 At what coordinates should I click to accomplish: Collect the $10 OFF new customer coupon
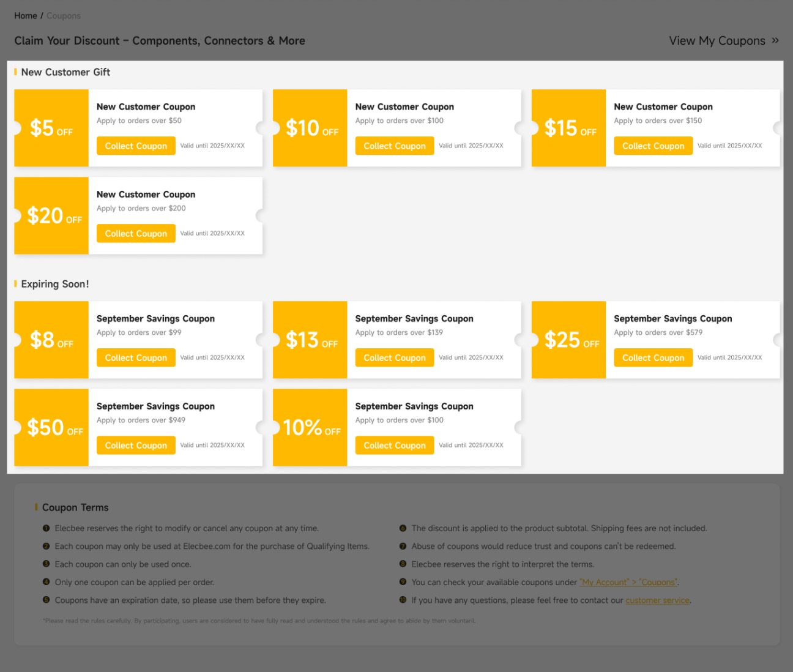(395, 146)
